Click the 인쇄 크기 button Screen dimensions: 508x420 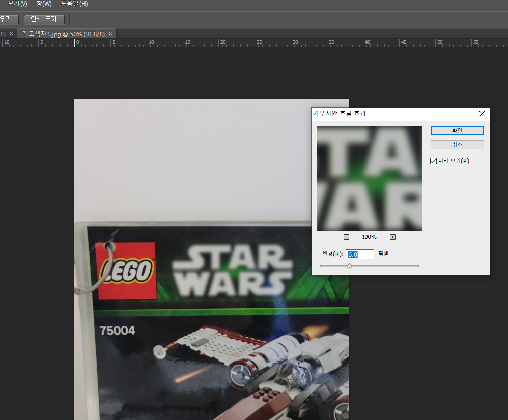coord(44,19)
